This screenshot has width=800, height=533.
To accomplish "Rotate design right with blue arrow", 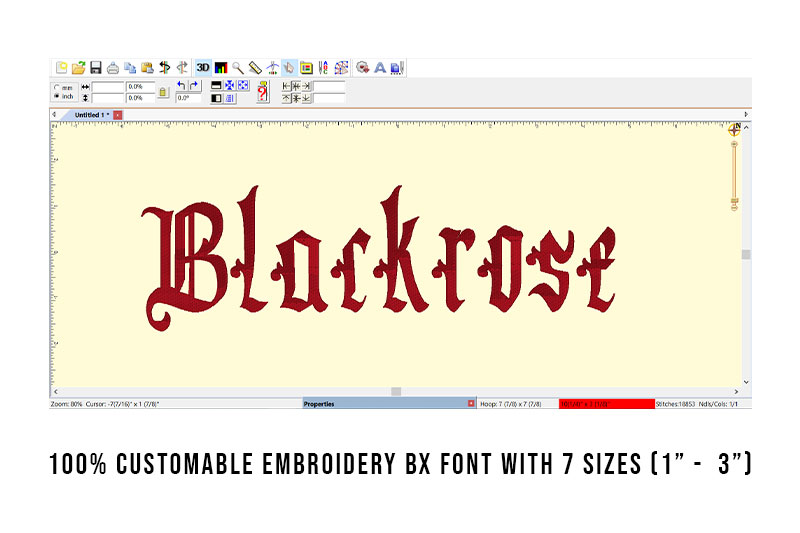I will (194, 85).
